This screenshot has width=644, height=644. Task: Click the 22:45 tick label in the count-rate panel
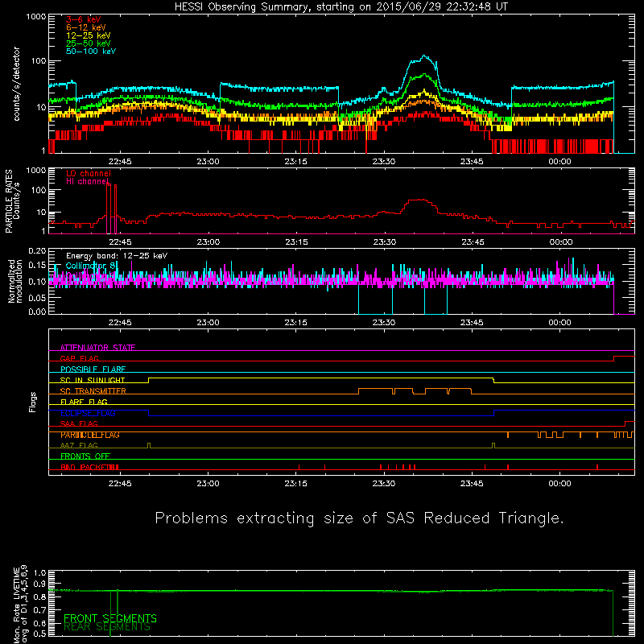point(120,162)
